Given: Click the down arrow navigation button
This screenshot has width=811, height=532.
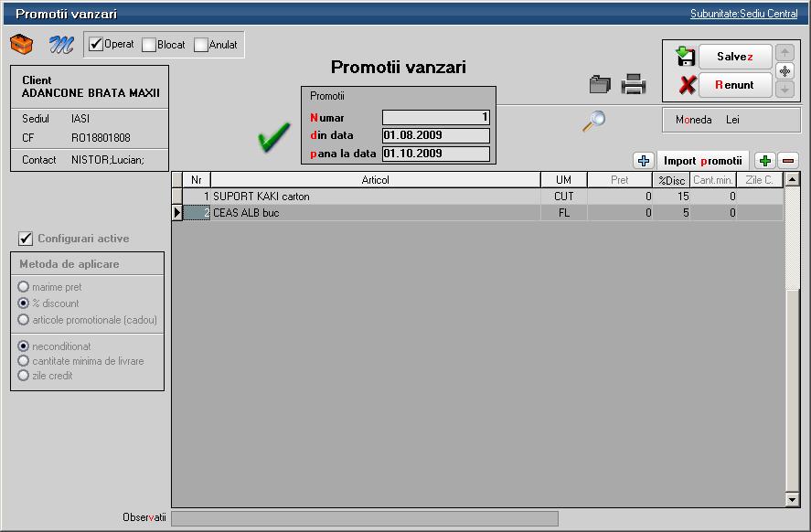Looking at the screenshot, I should [x=785, y=89].
